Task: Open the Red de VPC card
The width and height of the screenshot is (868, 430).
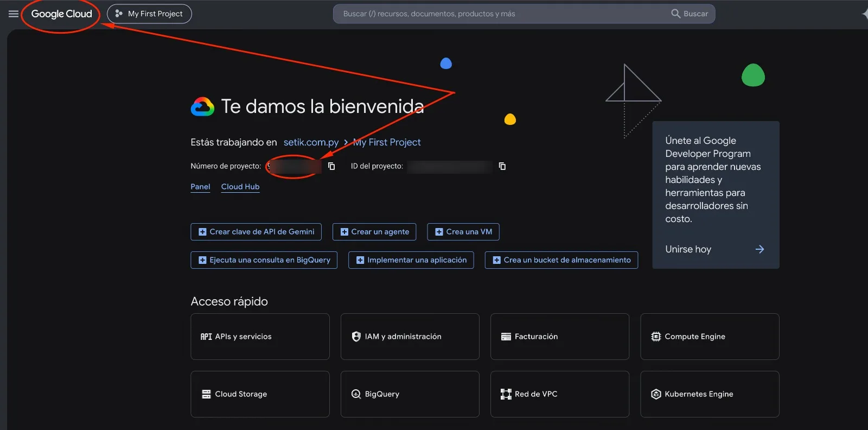Action: [x=560, y=394]
